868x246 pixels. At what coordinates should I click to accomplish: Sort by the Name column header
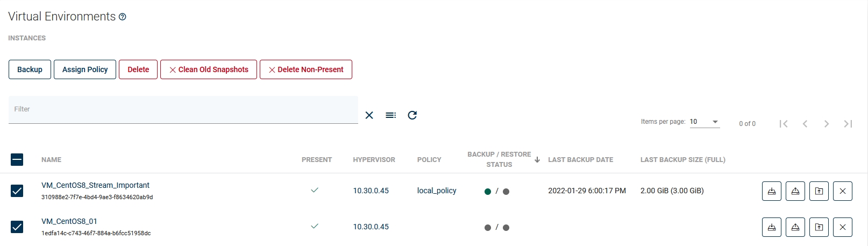(51, 160)
